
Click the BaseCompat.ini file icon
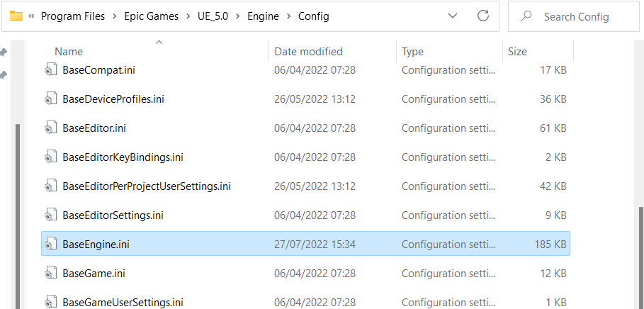(50, 70)
